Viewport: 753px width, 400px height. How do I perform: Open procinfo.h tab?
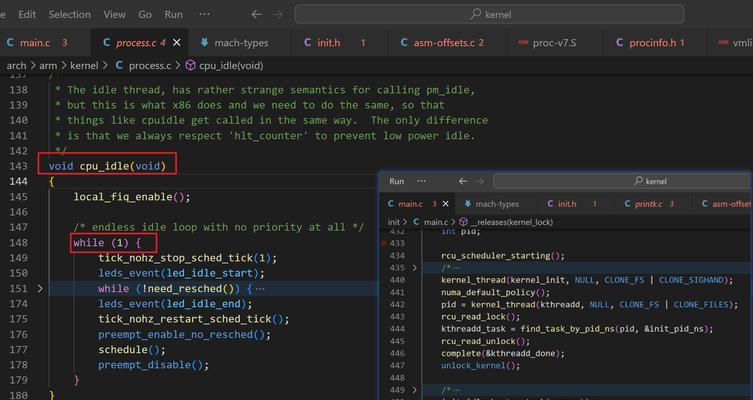click(653, 43)
